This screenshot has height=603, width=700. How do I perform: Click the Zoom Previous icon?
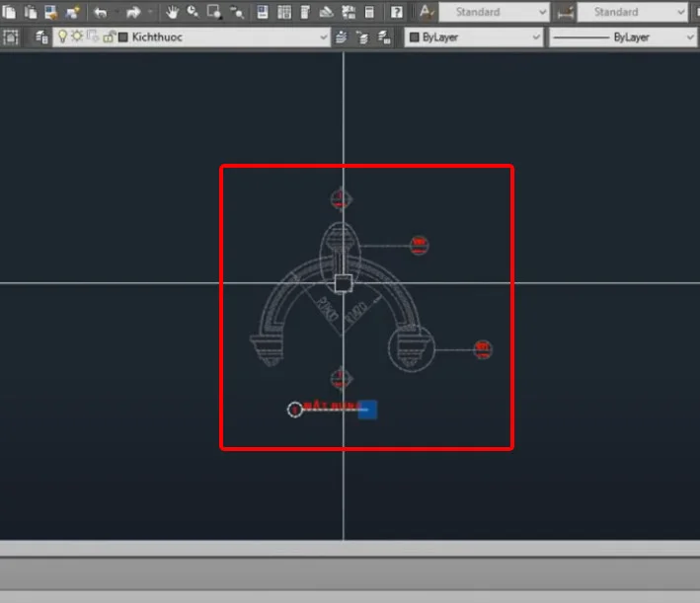click(x=237, y=12)
